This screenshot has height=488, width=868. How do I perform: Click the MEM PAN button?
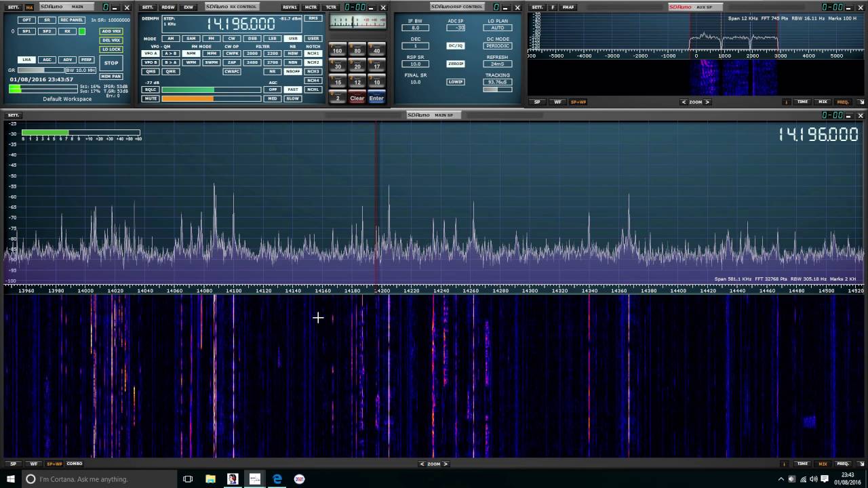(x=111, y=76)
